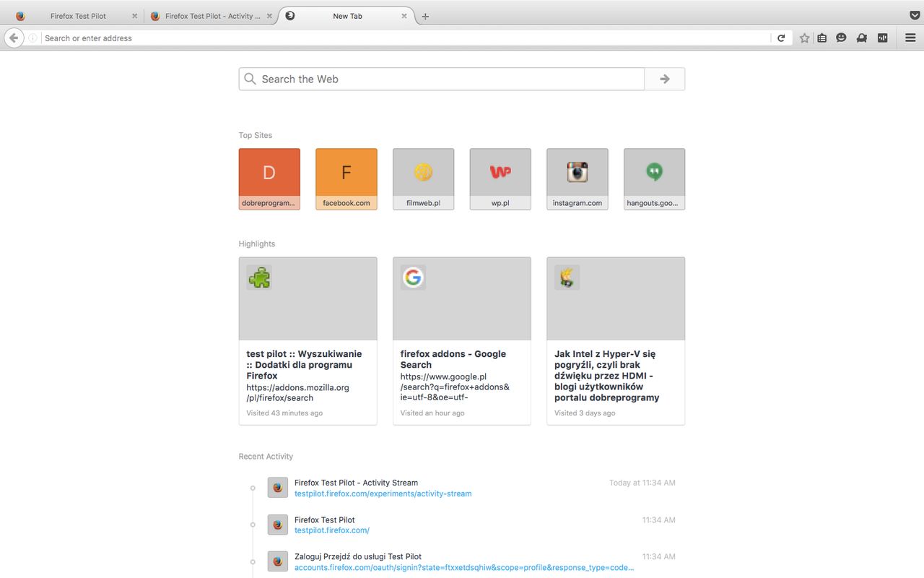924x578 pixels.
Task: Open facebook.com top site tile
Action: click(346, 179)
